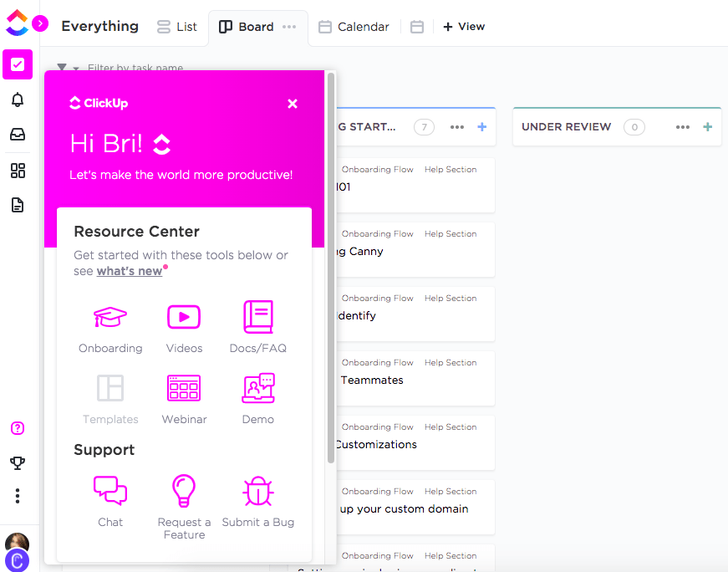
Task: Click the purple workspace C avatar
Action: click(x=18, y=560)
